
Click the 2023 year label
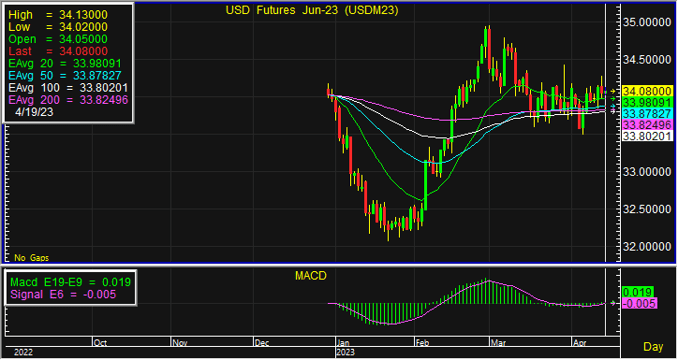[x=346, y=353]
